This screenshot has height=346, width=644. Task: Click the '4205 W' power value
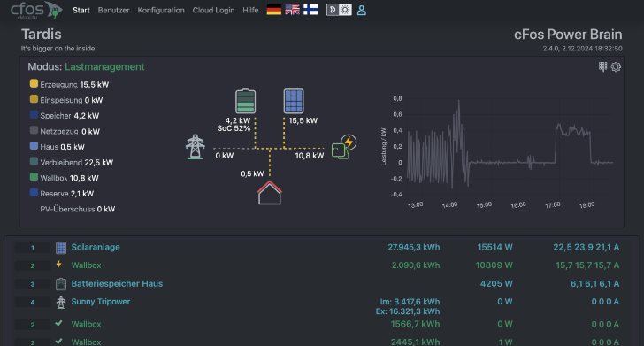496,284
